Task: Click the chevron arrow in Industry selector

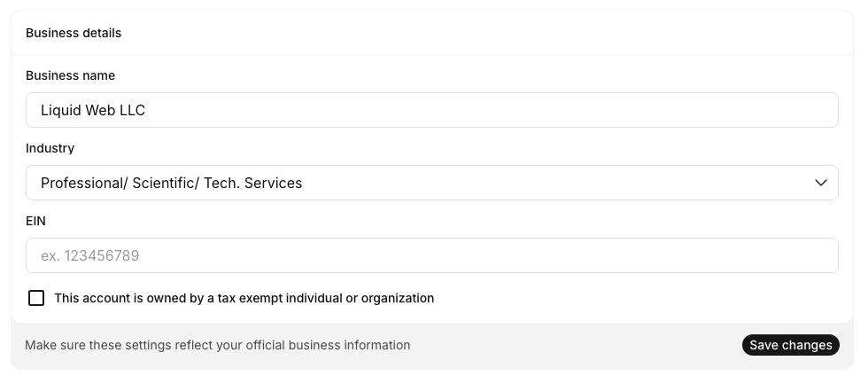Action: pos(820,183)
